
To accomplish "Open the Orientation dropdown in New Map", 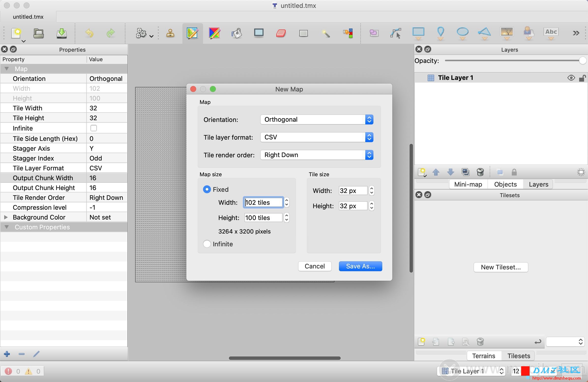I will pyautogui.click(x=317, y=120).
